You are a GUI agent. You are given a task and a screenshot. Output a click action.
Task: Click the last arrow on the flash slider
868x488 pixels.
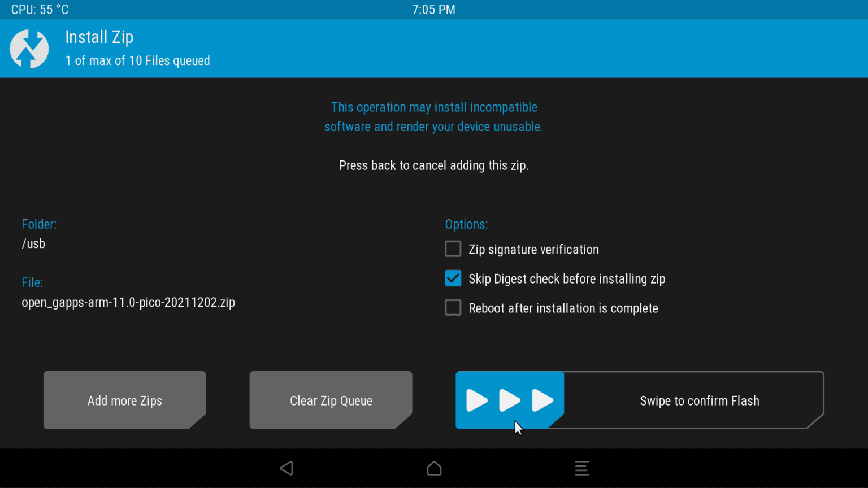pos(542,400)
